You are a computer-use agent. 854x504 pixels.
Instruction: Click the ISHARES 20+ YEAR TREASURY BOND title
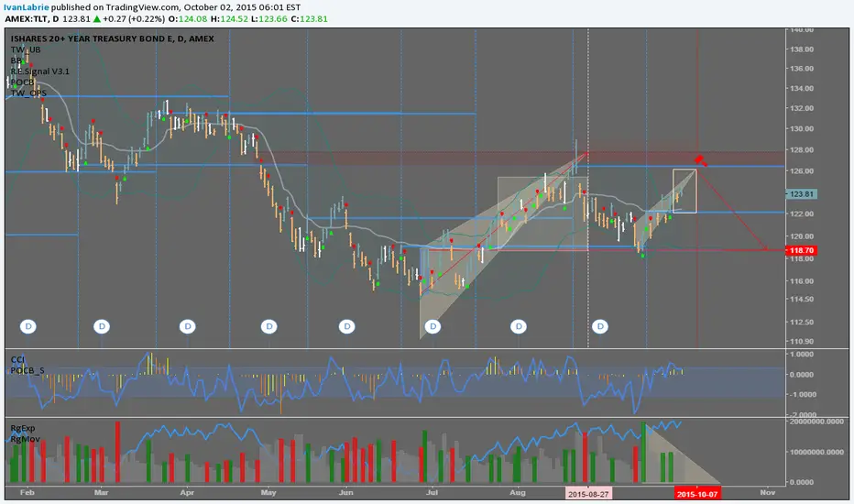(112, 38)
